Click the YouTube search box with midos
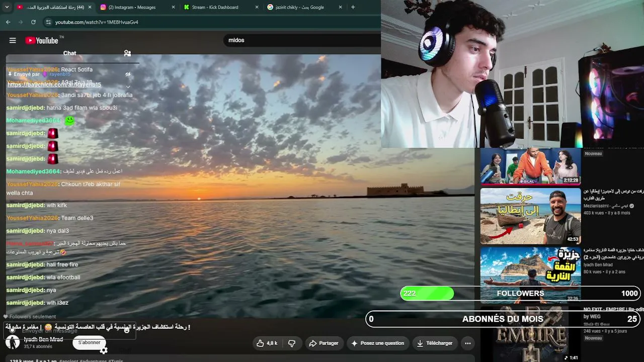The image size is (644, 362). point(302,40)
